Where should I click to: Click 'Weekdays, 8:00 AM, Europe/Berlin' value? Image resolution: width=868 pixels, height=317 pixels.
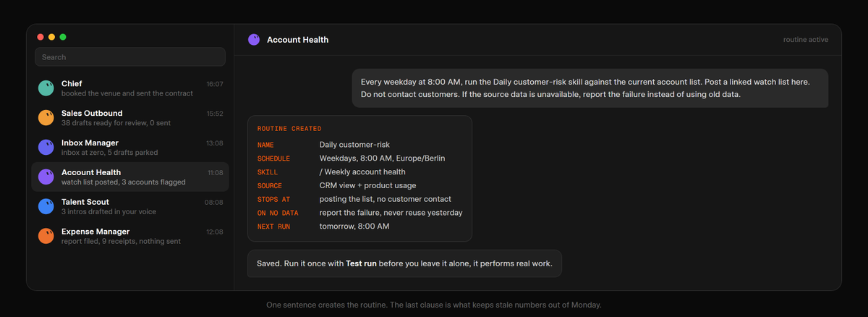pyautogui.click(x=381, y=158)
